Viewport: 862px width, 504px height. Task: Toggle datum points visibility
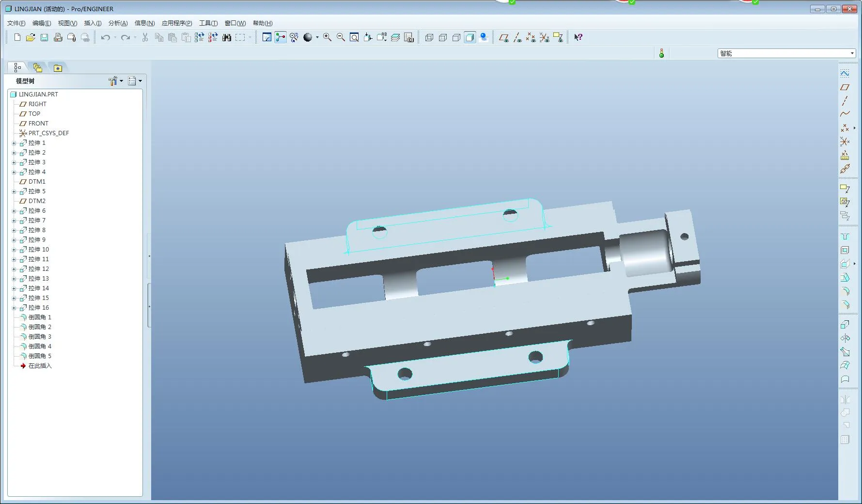coord(531,37)
